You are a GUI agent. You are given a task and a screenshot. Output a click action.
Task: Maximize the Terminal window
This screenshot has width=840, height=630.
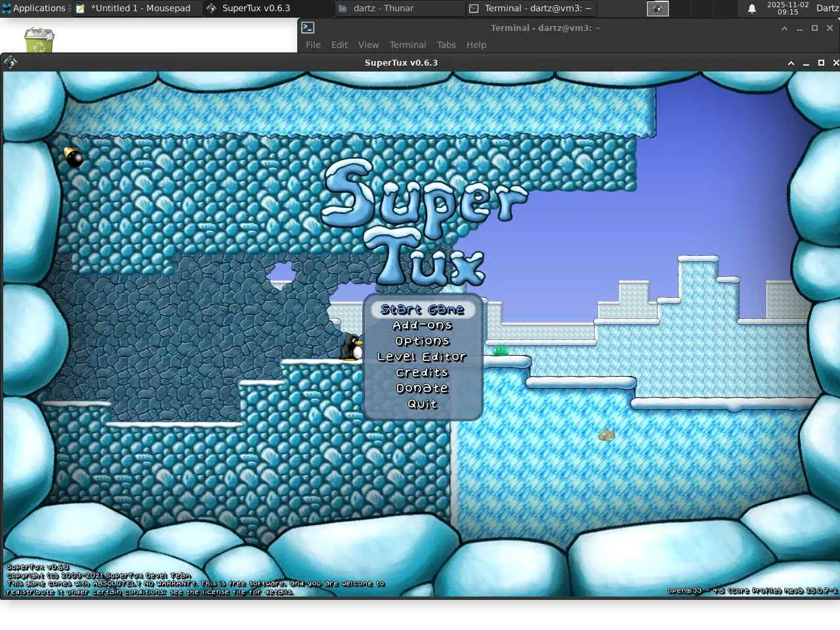click(x=814, y=28)
